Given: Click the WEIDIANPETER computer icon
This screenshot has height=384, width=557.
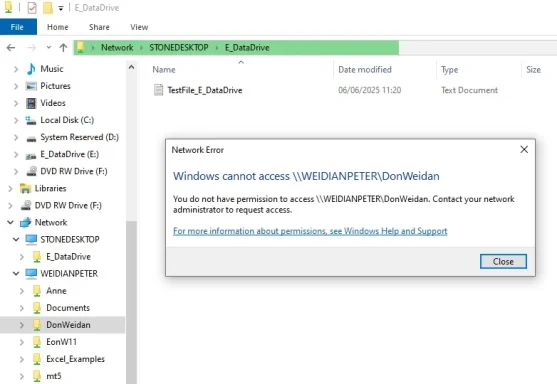Looking at the screenshot, I should coord(31,274).
